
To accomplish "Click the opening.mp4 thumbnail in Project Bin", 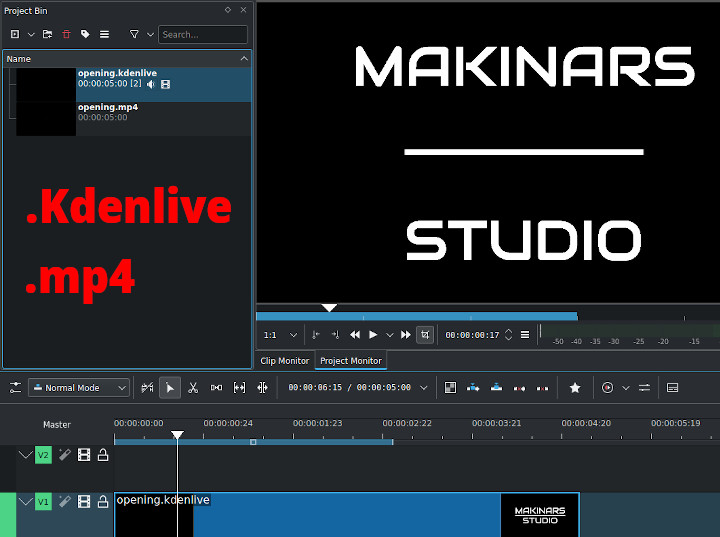I will tap(46, 119).
